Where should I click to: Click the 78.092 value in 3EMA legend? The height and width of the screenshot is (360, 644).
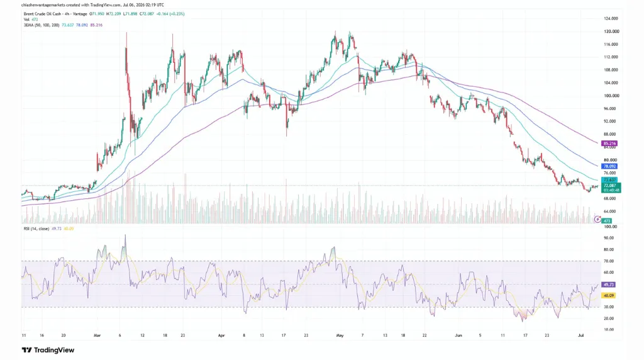coord(82,25)
